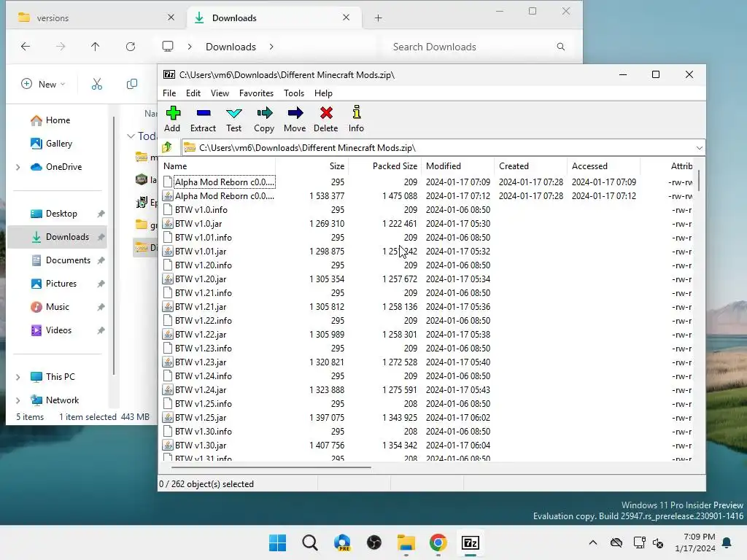Expand the This PC tree node

point(18,377)
